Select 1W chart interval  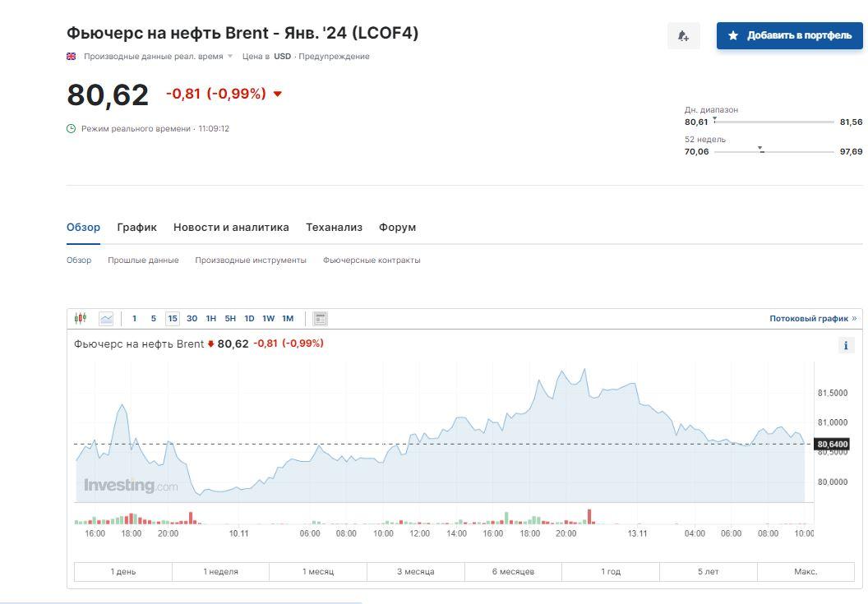(269, 318)
